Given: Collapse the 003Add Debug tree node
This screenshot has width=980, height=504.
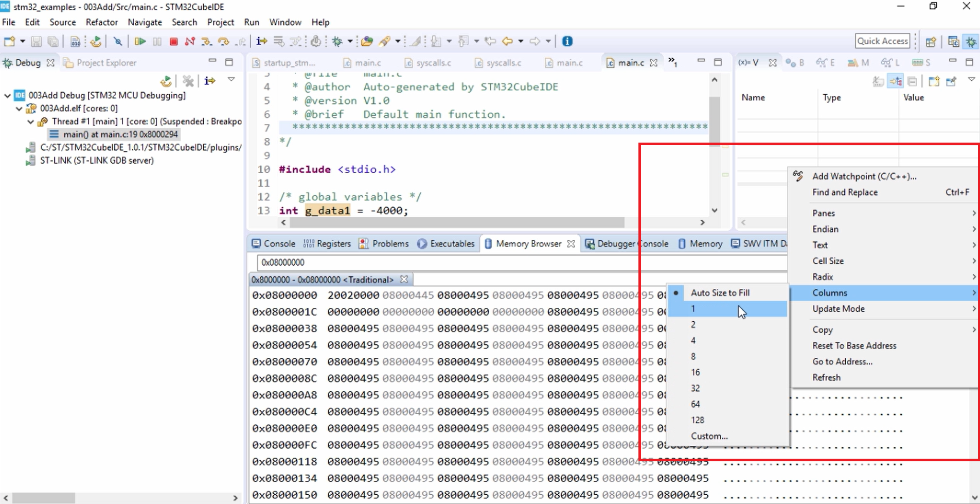Looking at the screenshot, I should tap(7, 95).
